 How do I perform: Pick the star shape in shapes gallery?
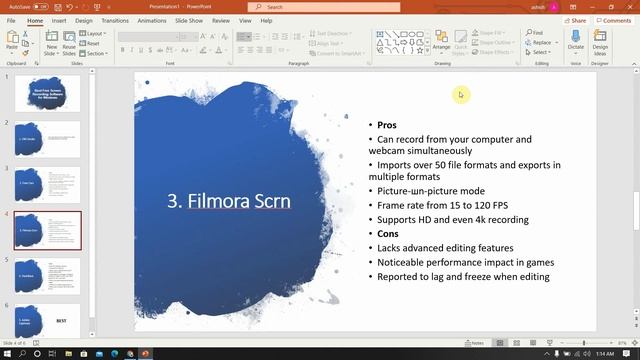pyautogui.click(x=420, y=51)
